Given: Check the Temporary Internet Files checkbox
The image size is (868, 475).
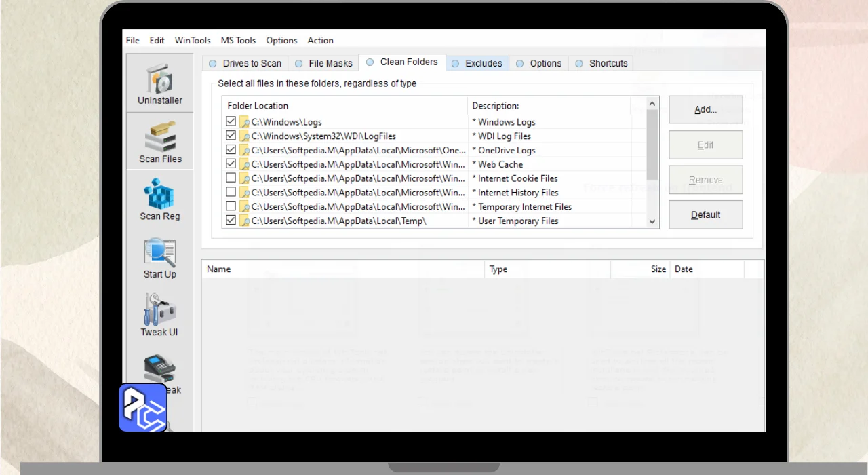Looking at the screenshot, I should pyautogui.click(x=231, y=206).
